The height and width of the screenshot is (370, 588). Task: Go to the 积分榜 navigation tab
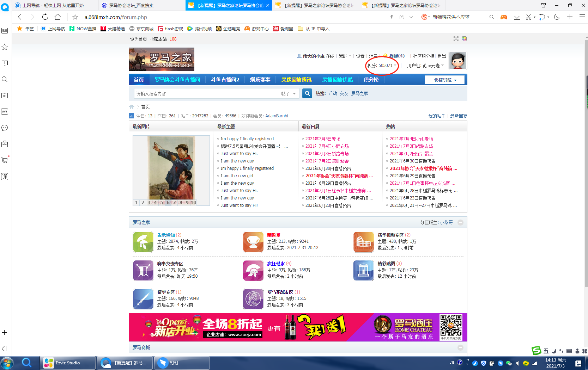(371, 80)
